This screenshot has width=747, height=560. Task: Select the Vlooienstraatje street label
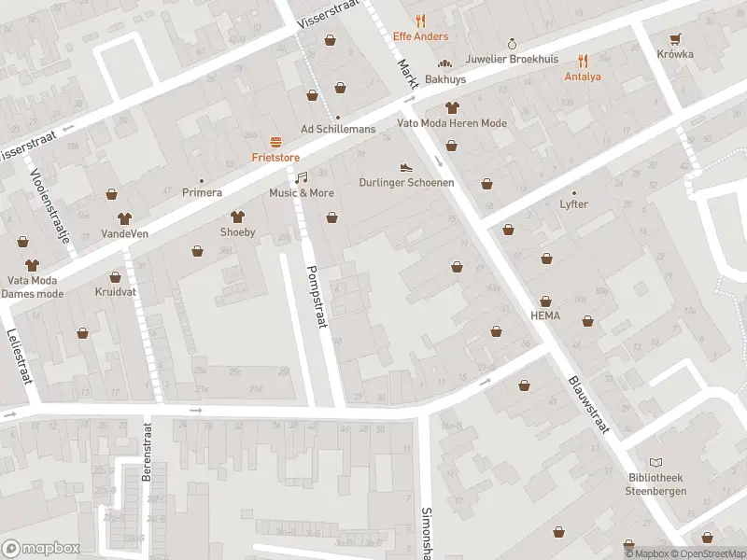50,205
